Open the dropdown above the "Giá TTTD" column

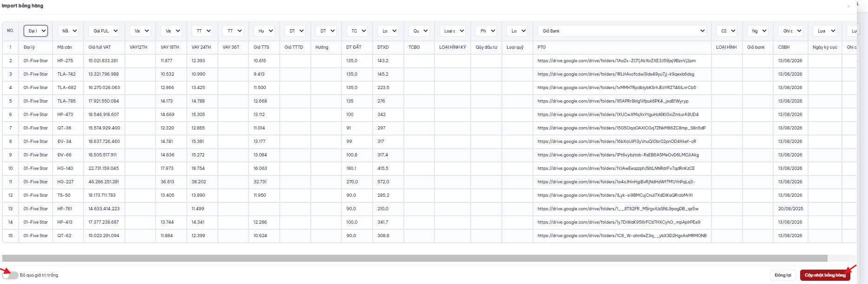[x=295, y=31]
